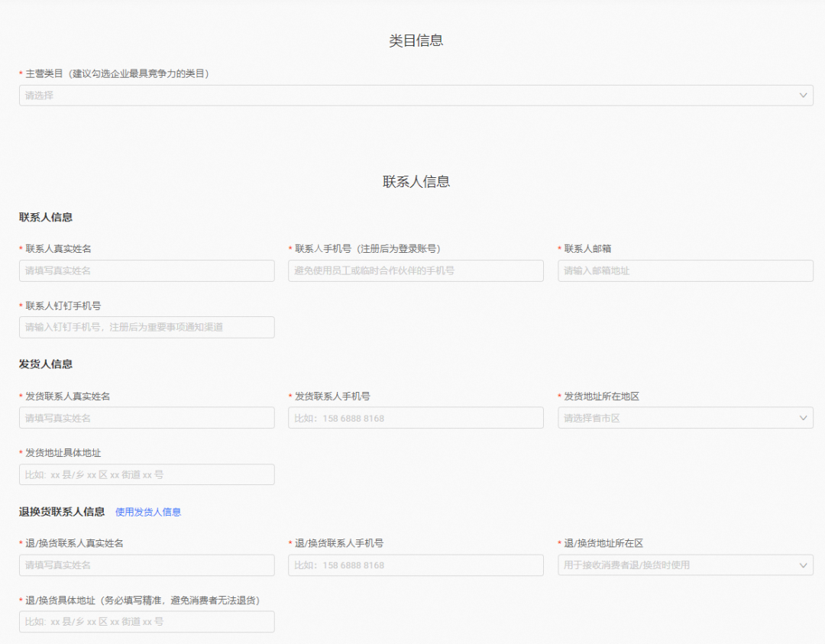The image size is (825, 644).
Task: Select the 退/换货联系人手机号 input
Action: (x=416, y=565)
